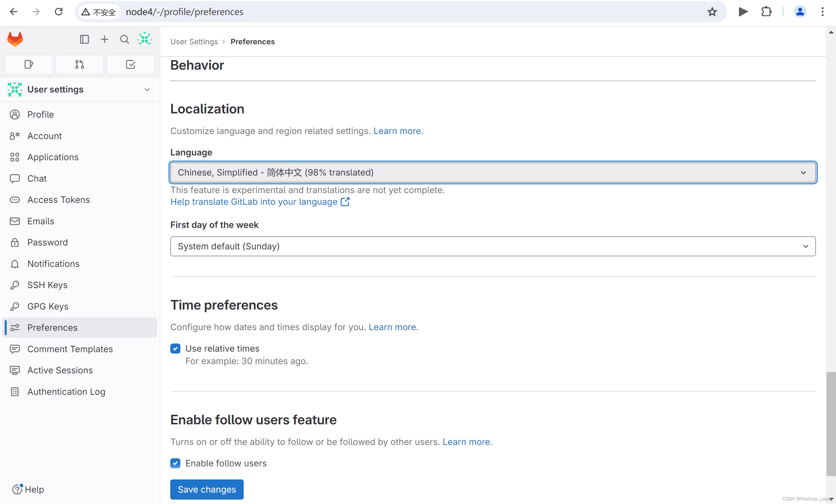
Task: Click the Save changes button
Action: click(207, 489)
